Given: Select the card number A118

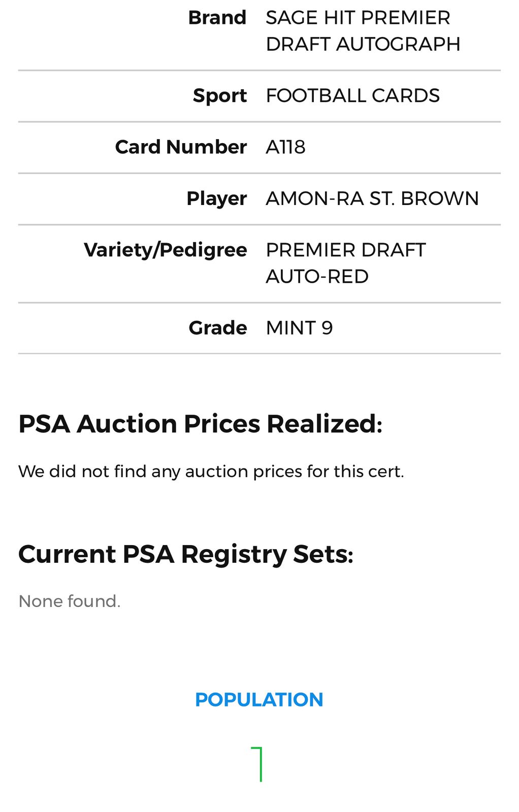Looking at the screenshot, I should tap(285, 147).
